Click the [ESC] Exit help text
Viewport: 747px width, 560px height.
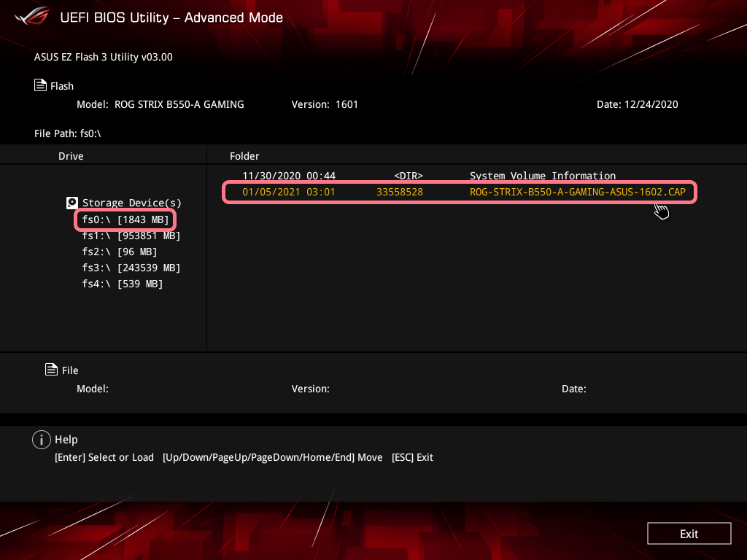(412, 457)
